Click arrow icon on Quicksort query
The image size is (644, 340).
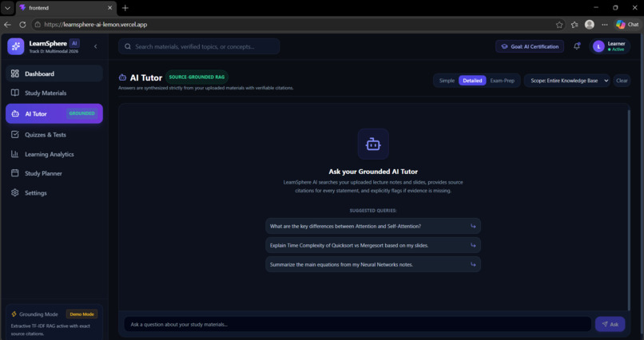473,245
